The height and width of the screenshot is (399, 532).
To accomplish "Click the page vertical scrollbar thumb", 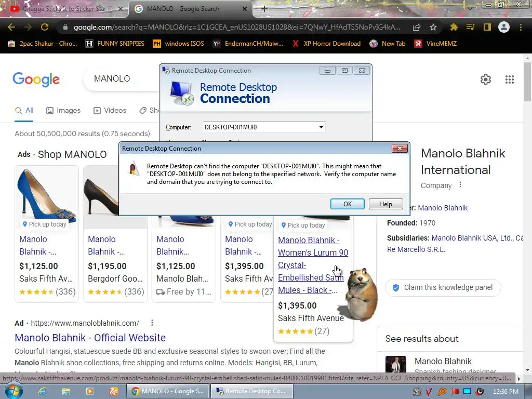I will tap(527, 82).
